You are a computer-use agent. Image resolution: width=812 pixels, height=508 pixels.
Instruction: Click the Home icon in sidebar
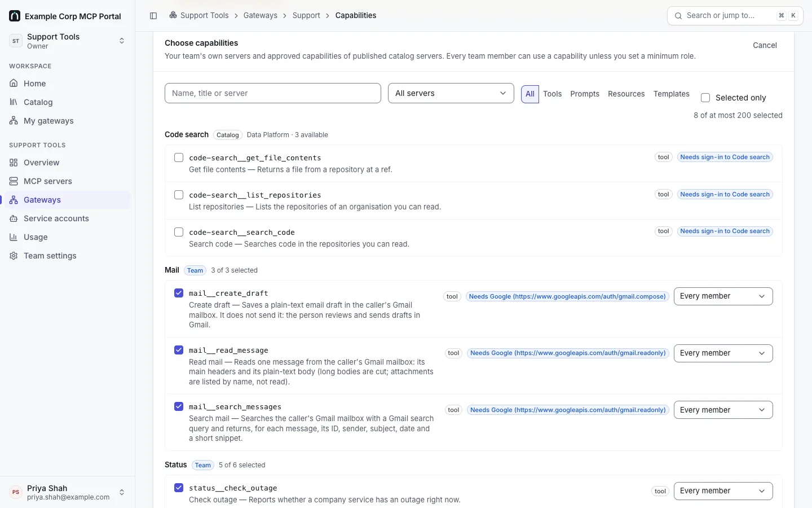(x=14, y=84)
